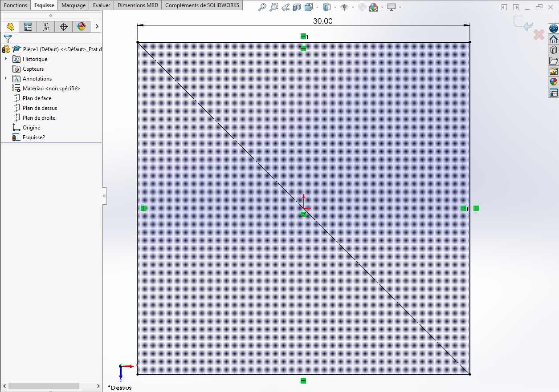This screenshot has height=392, width=559.
Task: Open the Dimensions MBD tab
Action: coord(138,5)
